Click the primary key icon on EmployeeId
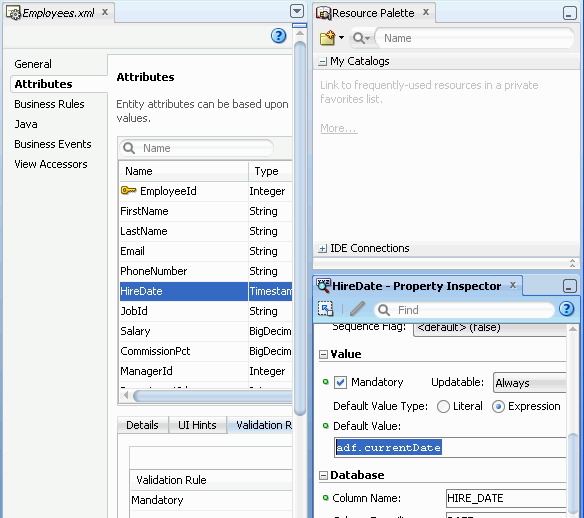Image resolution: width=584 pixels, height=518 pixels. (x=128, y=191)
